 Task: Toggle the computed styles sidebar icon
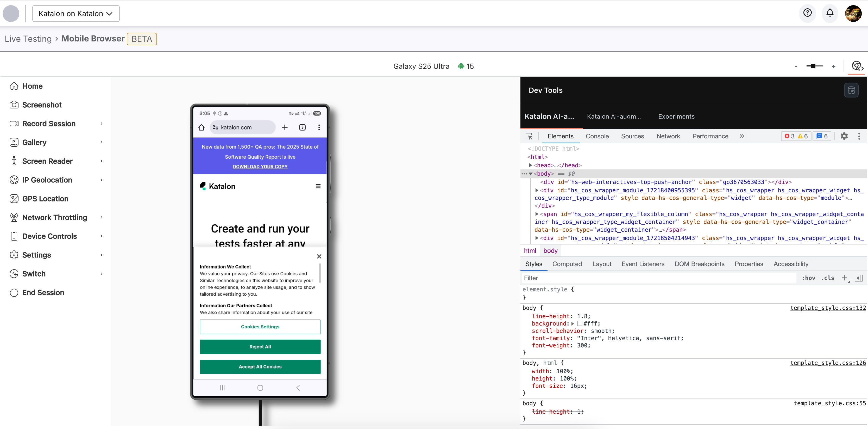[x=859, y=278]
